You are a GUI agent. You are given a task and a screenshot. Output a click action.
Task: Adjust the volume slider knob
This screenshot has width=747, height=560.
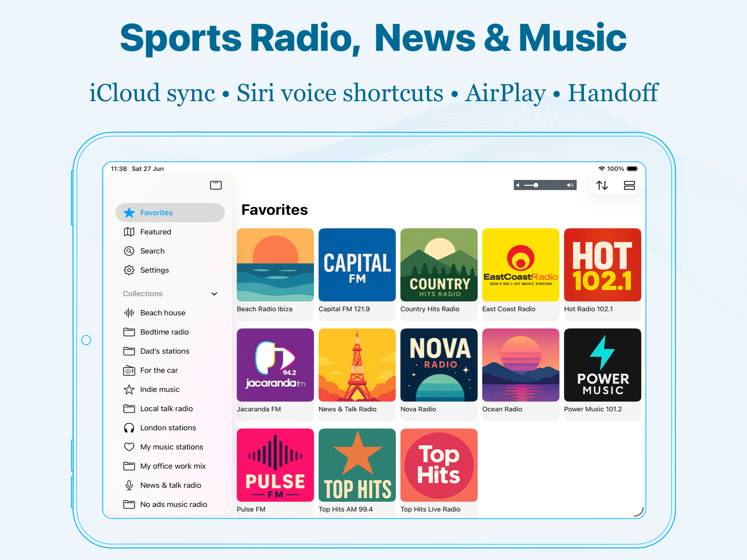[536, 185]
